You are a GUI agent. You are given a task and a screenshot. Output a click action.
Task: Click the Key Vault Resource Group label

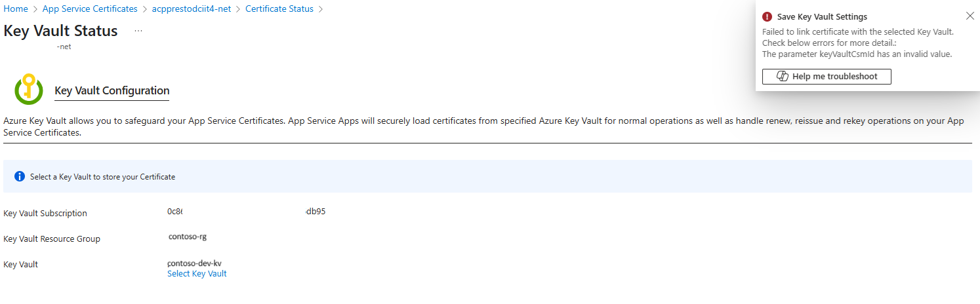(x=52, y=239)
